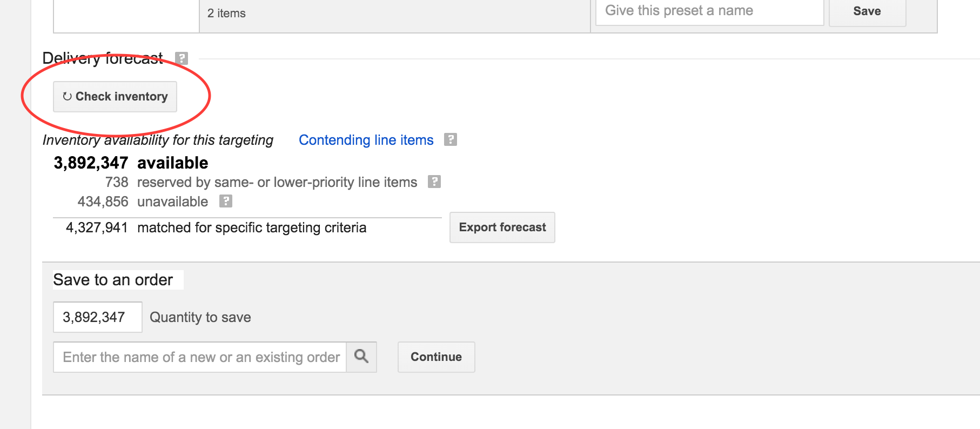The width and height of the screenshot is (980, 429).
Task: Click the '2 items' label
Action: [x=226, y=14]
